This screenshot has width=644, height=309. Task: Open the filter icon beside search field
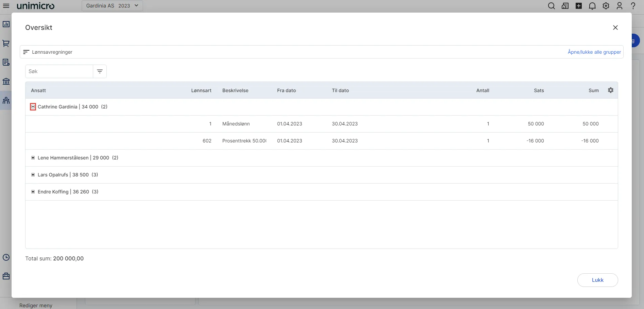click(100, 71)
